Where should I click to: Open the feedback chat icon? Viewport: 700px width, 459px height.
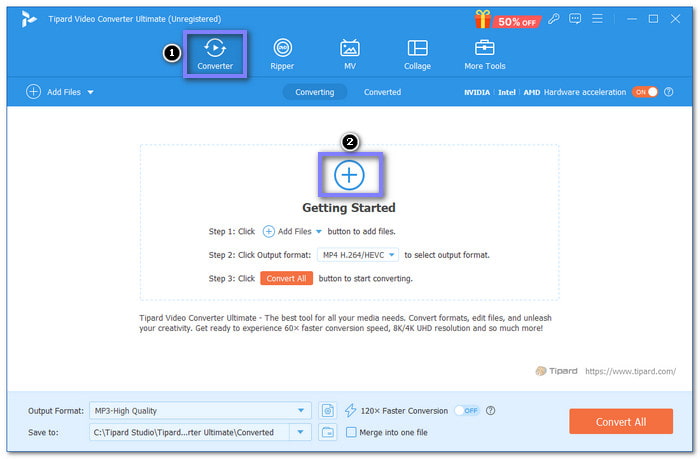click(x=575, y=19)
